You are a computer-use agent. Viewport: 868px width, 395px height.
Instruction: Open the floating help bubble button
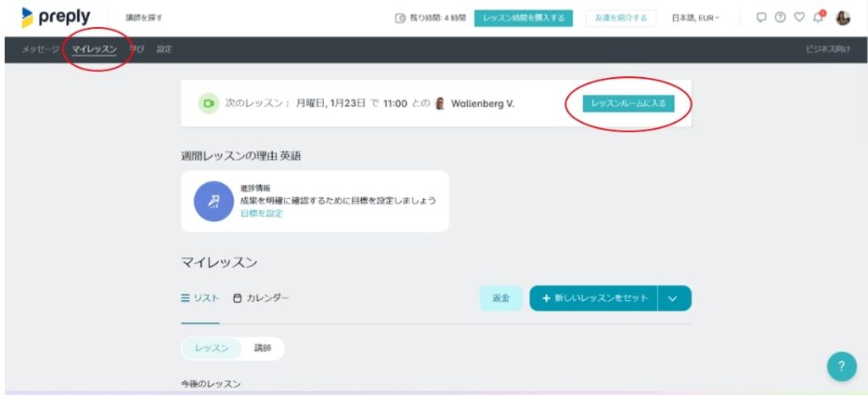point(841,366)
